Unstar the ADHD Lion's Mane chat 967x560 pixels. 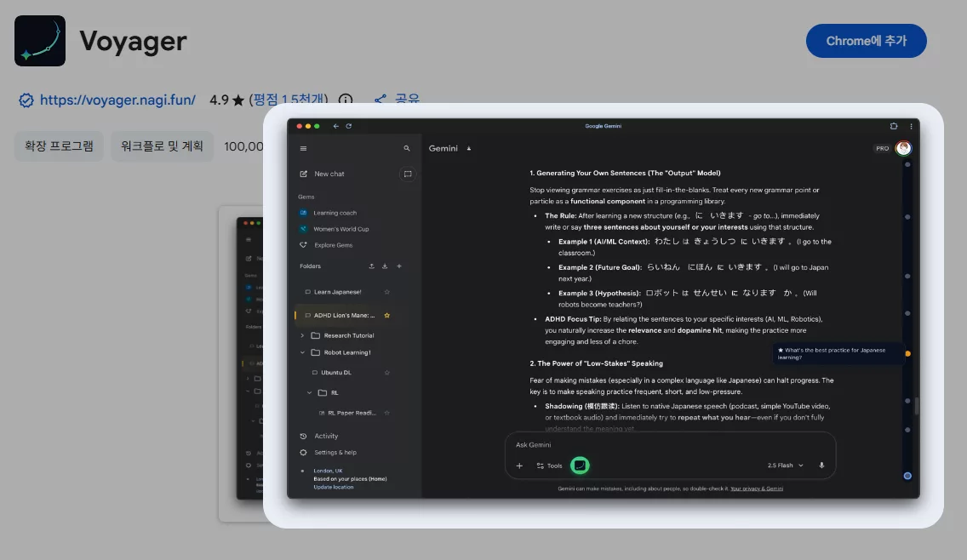(386, 315)
